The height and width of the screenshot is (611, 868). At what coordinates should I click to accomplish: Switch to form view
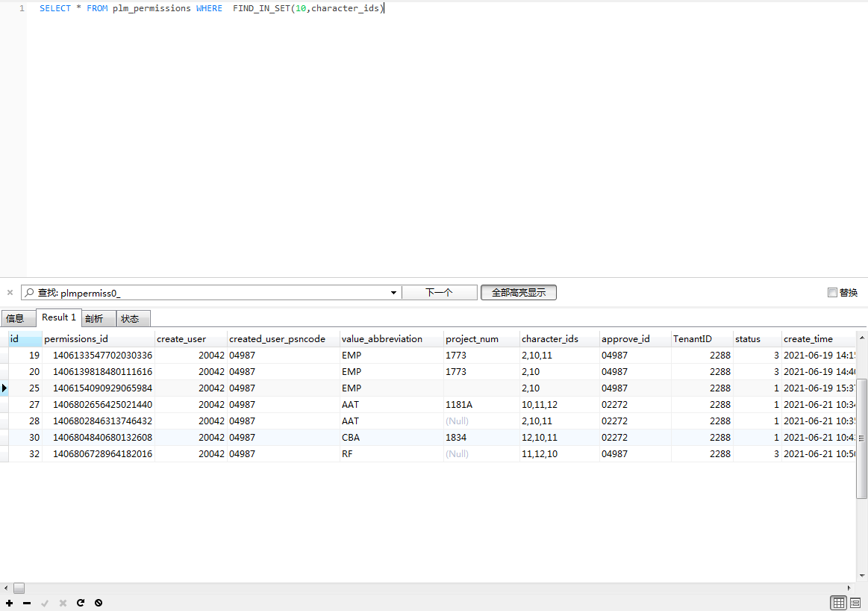click(x=855, y=603)
